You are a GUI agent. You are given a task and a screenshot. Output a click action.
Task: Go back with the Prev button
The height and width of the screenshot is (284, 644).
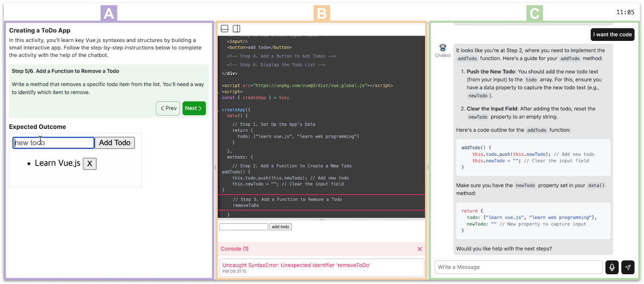click(168, 108)
